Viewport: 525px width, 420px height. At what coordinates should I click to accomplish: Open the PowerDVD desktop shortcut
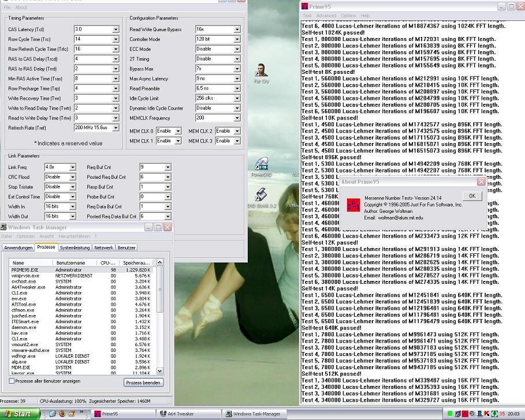tap(262, 167)
